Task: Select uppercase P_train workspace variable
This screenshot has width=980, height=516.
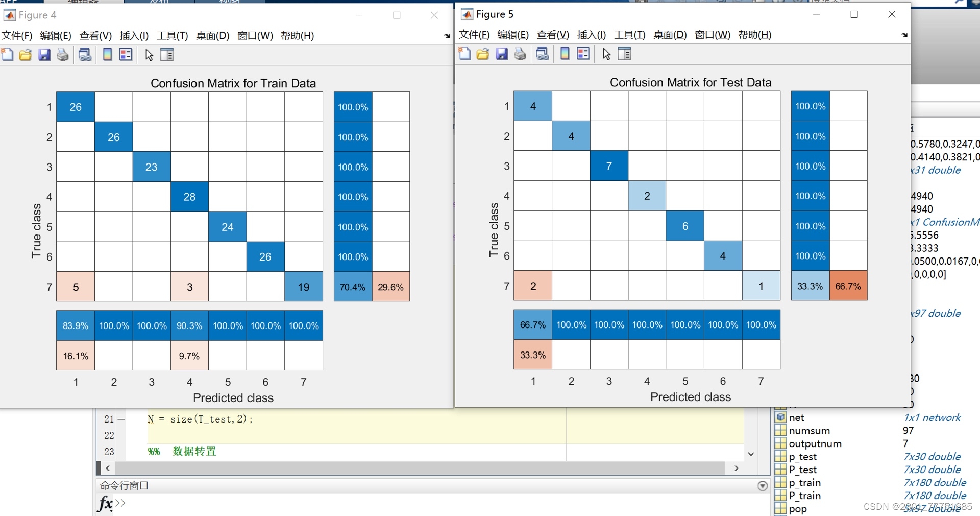Action: pyautogui.click(x=805, y=496)
